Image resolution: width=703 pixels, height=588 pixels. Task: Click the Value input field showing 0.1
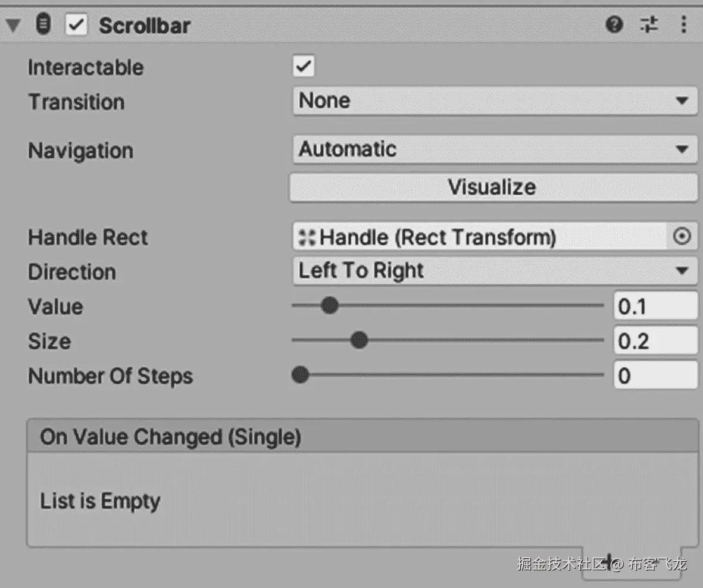pyautogui.click(x=655, y=306)
